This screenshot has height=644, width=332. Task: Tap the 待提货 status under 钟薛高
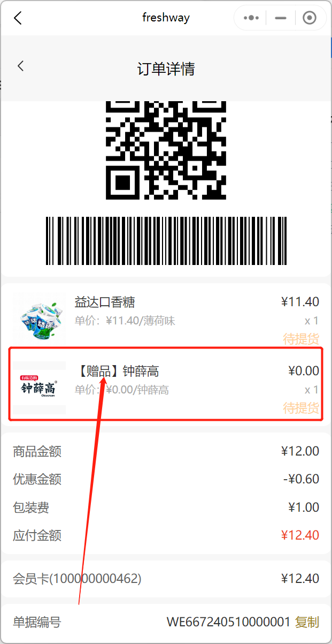(301, 408)
